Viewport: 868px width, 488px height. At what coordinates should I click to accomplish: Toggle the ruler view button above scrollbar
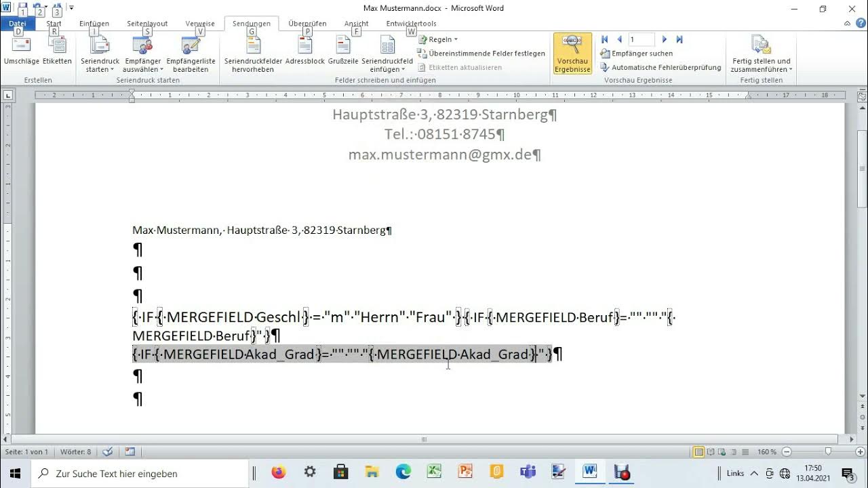click(862, 96)
